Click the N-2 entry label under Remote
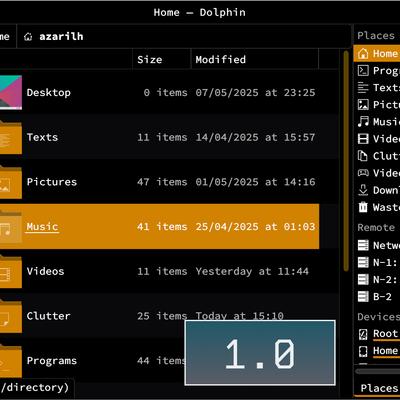The height and width of the screenshot is (400, 400). pyautogui.click(x=385, y=279)
